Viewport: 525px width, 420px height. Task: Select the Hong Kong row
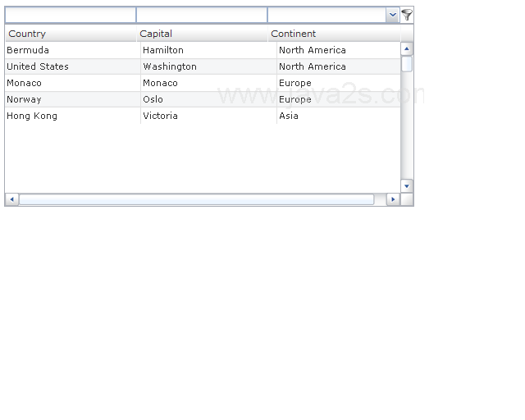click(x=32, y=116)
